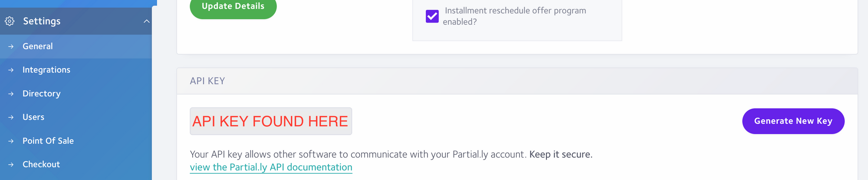This screenshot has height=180, width=868.
Task: Click the Settings gear icon
Action: (x=10, y=21)
